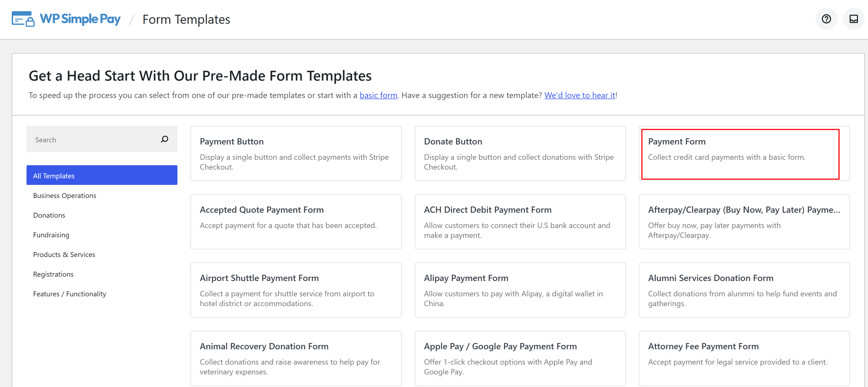The height and width of the screenshot is (387, 868).
Task: Filter by Products & Services
Action: click(x=64, y=255)
